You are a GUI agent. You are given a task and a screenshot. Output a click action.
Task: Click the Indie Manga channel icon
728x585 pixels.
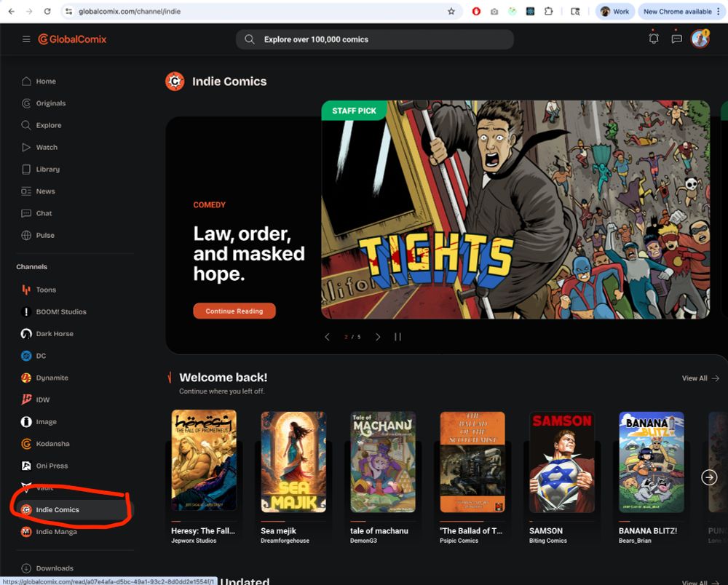tap(26, 532)
